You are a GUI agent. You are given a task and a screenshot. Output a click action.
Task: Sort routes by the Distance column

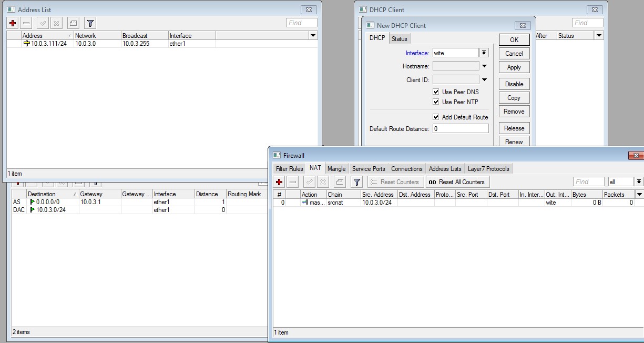tap(210, 194)
